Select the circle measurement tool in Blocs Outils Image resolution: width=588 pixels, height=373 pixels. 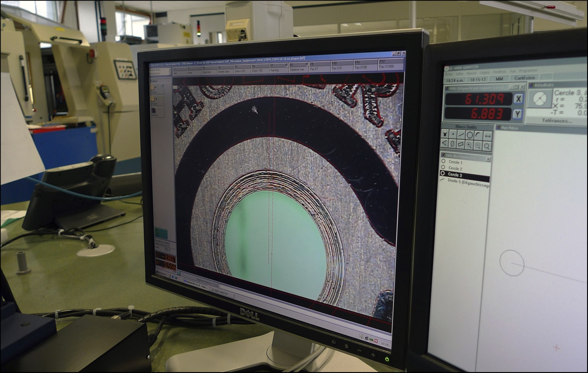coord(469,135)
